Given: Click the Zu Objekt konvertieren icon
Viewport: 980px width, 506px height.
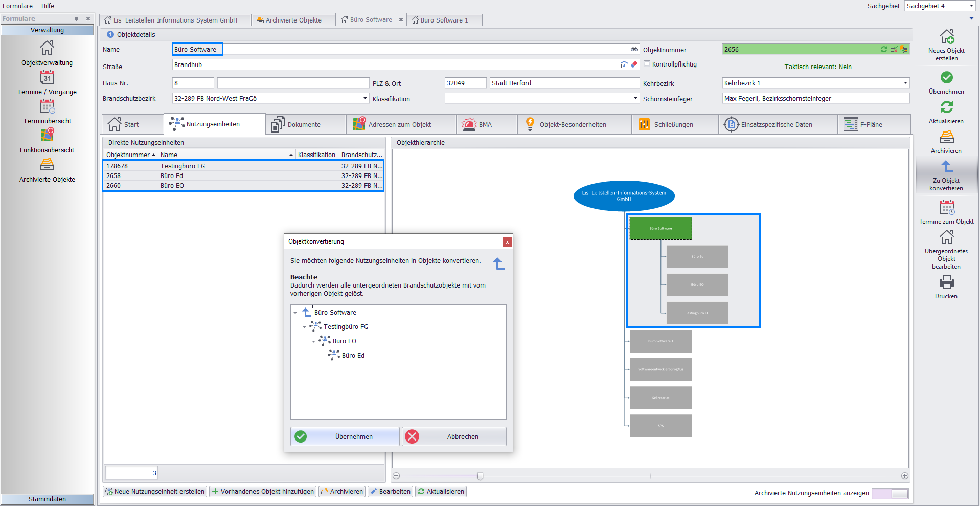Looking at the screenshot, I should click(x=946, y=167).
